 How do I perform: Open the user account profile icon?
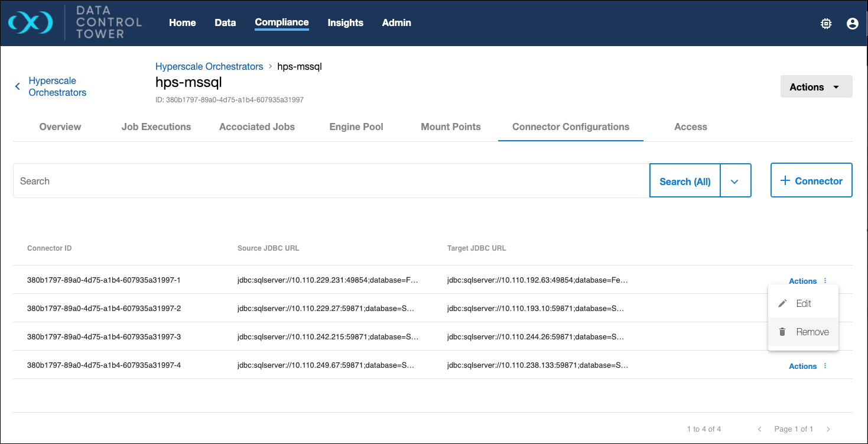click(852, 24)
